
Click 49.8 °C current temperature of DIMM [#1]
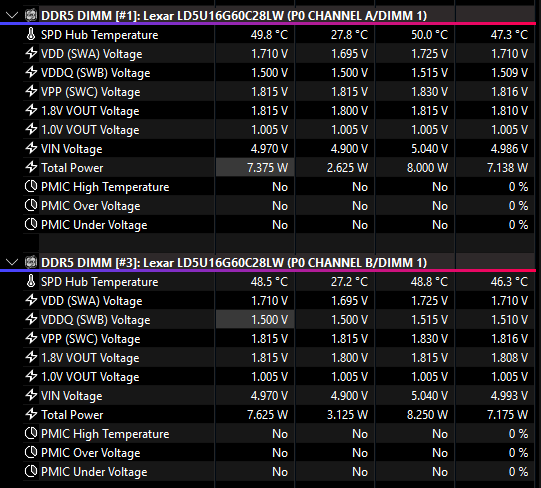(269, 35)
